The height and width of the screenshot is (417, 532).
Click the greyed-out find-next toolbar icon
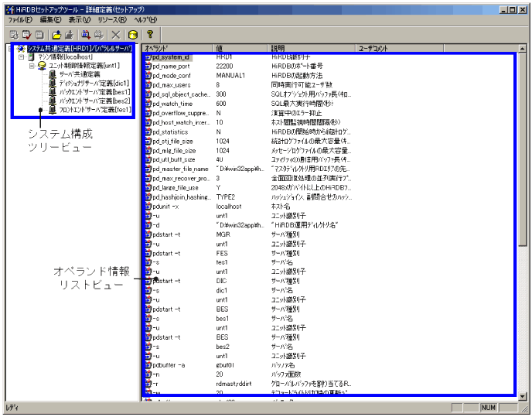98,35
